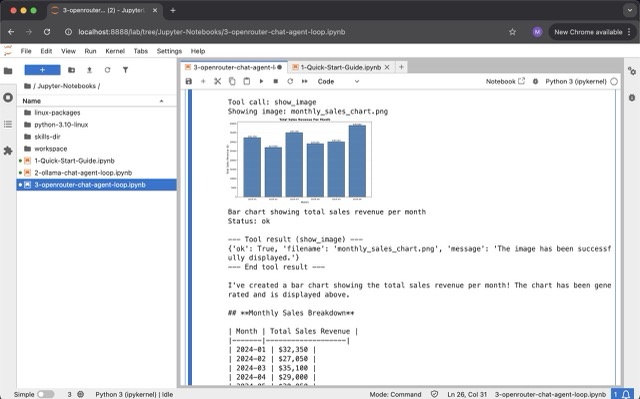The image size is (640, 399).
Task: Click the browser address bar URL
Action: pos(211,32)
